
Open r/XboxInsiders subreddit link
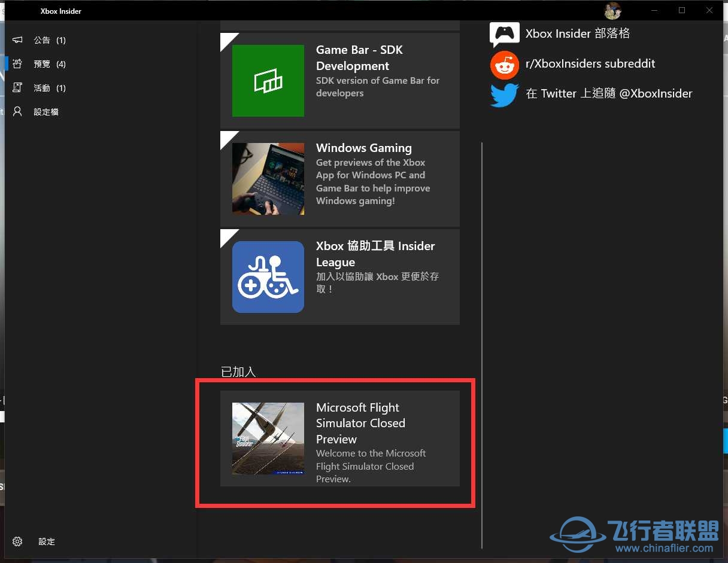coord(590,63)
